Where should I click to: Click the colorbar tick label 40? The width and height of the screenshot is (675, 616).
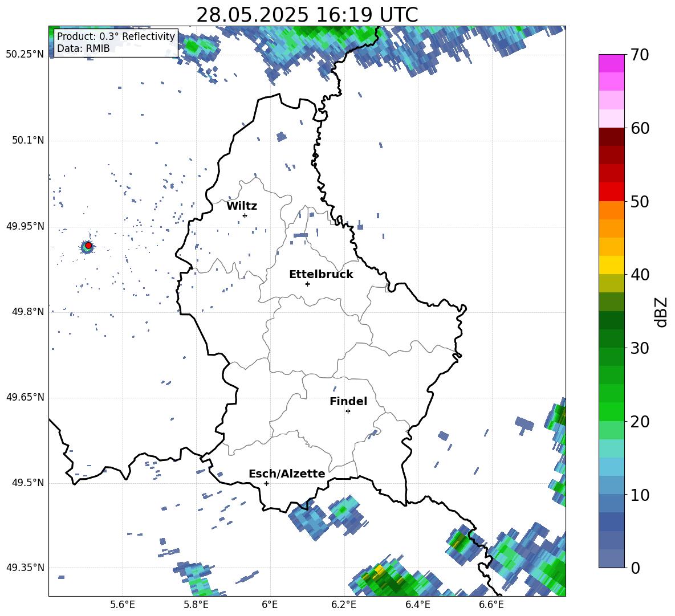tap(640, 275)
